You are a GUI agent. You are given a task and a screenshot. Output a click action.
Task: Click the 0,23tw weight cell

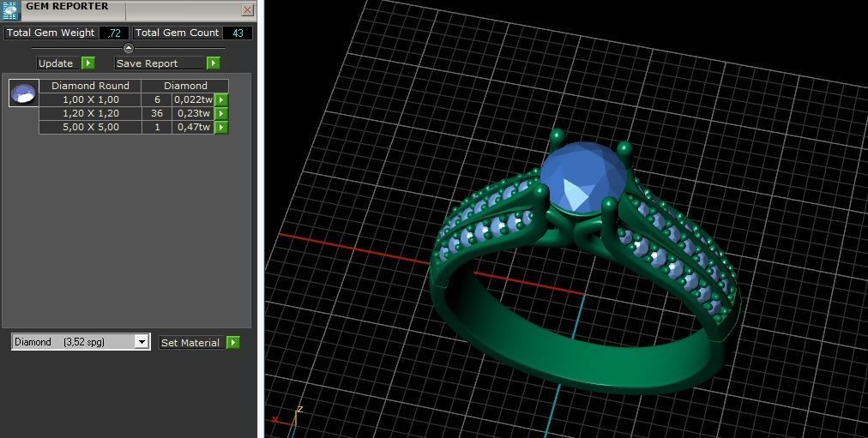coord(193,113)
